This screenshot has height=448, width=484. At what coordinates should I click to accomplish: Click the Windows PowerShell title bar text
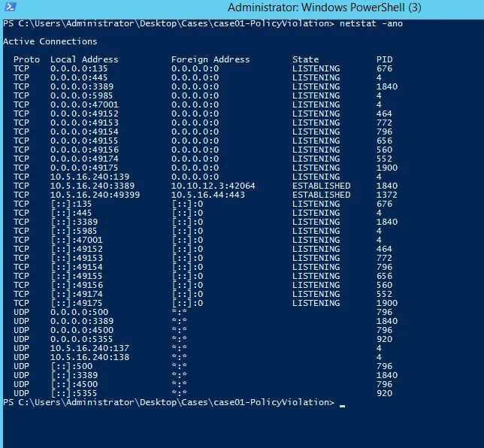pos(334,8)
